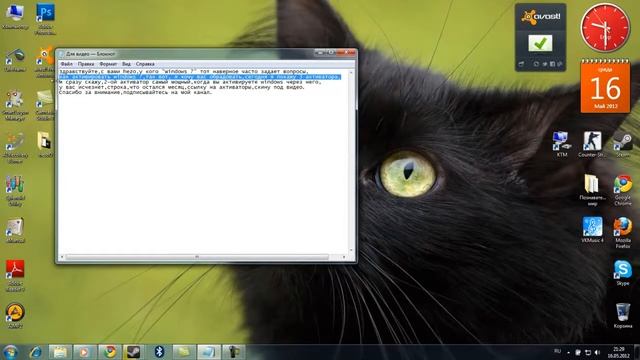640x360 pixels.
Task: Open the Action Center flag tray icon
Action: pyautogui.click(x=578, y=352)
